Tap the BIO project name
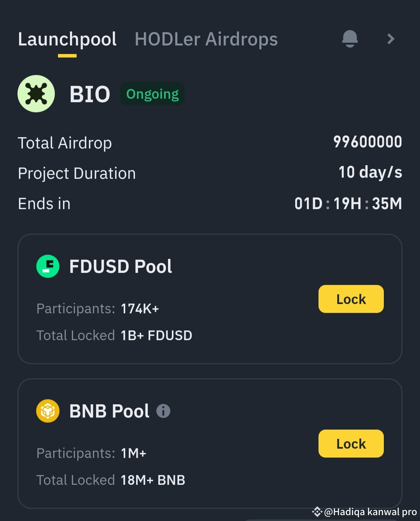Viewport: 420px width, 521px height. point(90,94)
